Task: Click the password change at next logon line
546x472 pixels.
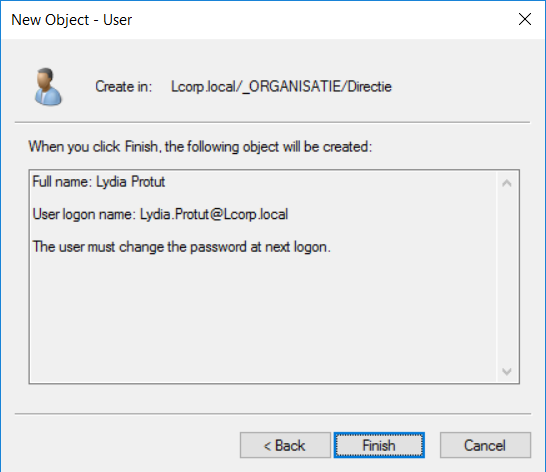Action: pos(181,247)
